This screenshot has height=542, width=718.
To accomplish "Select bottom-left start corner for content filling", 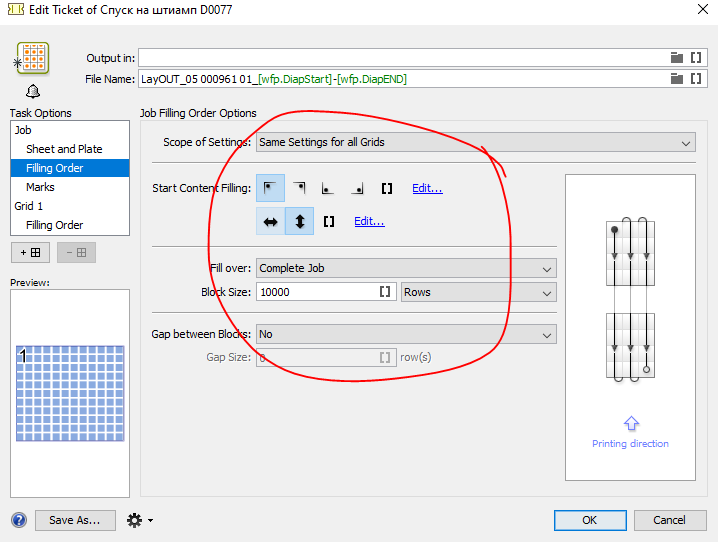I will pos(328,188).
